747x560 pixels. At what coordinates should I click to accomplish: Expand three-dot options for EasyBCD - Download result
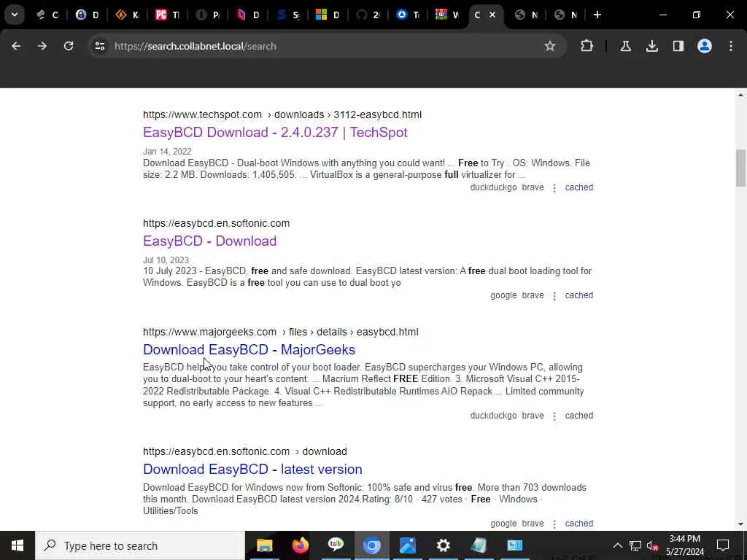(x=554, y=296)
